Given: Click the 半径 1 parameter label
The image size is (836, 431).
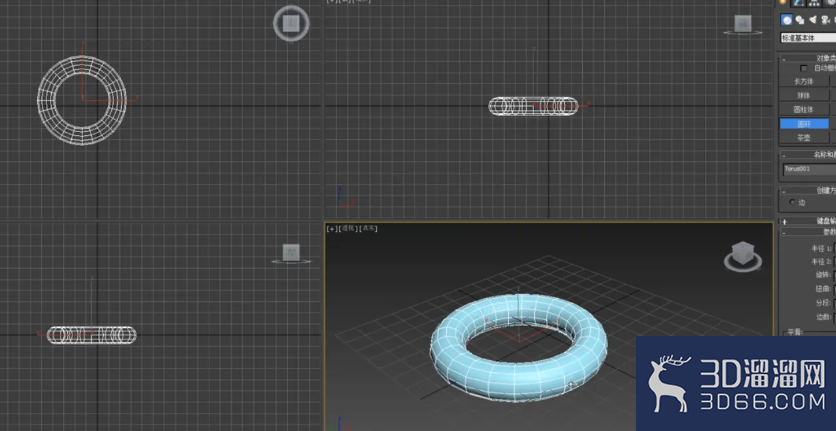Looking at the screenshot, I should tap(821, 249).
